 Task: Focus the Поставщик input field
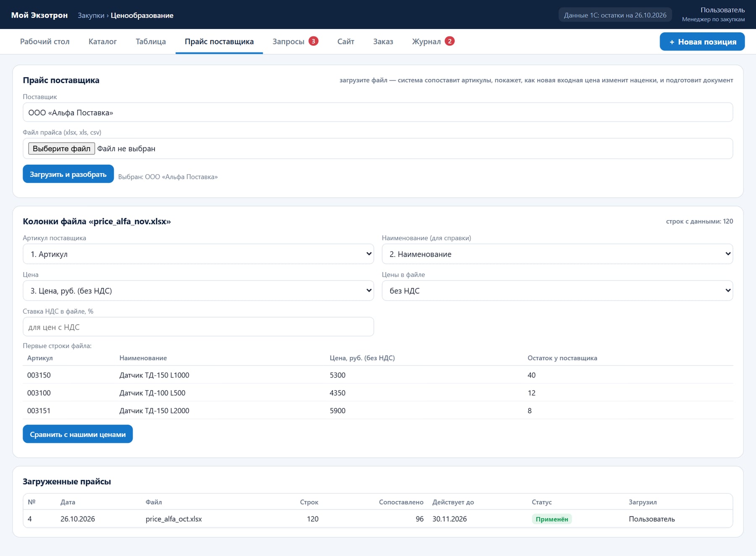click(378, 112)
